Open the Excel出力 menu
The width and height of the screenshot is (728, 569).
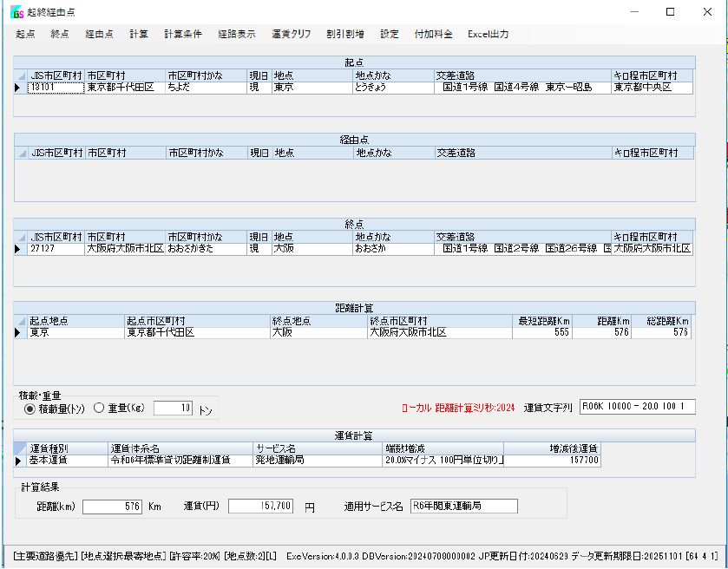tap(488, 35)
